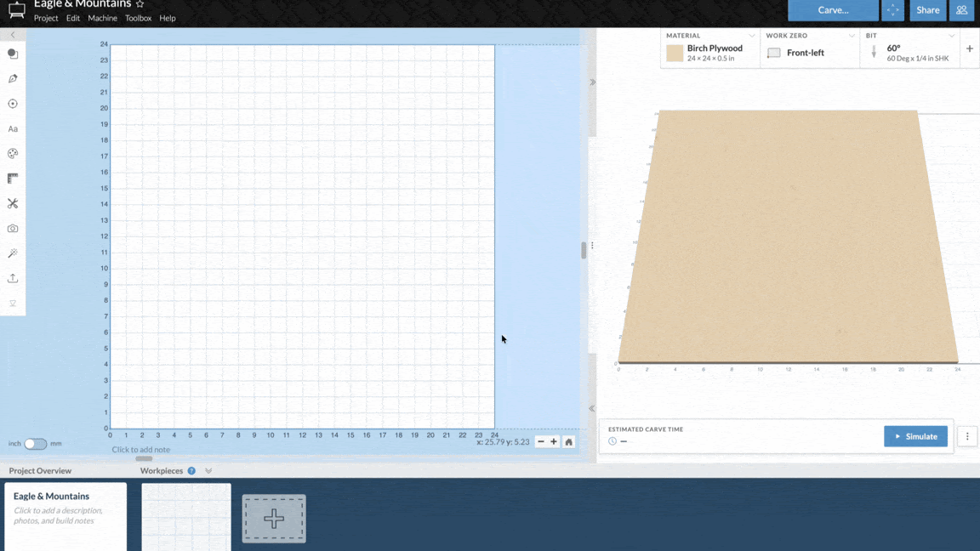Open the Icons library tool
The height and width of the screenshot is (551, 980).
click(13, 104)
